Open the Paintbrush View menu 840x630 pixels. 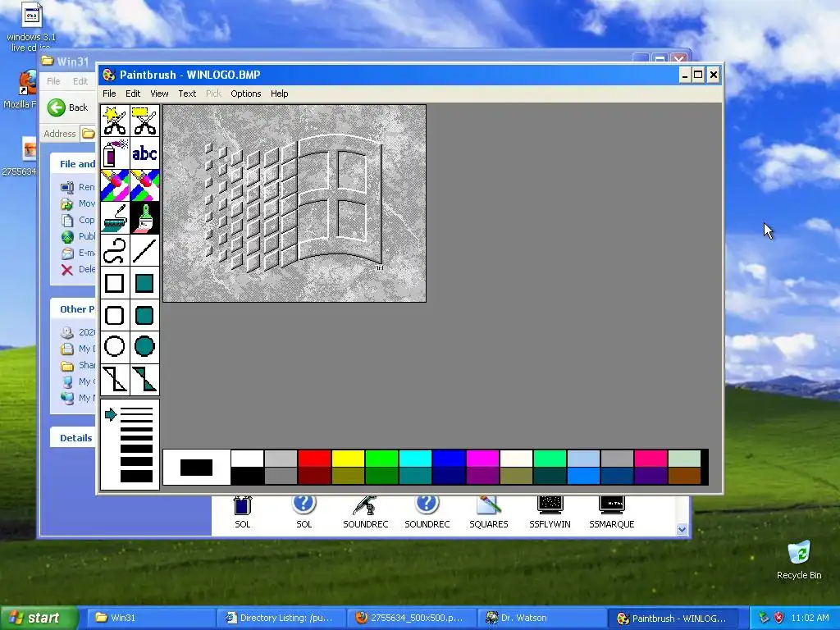tap(159, 94)
